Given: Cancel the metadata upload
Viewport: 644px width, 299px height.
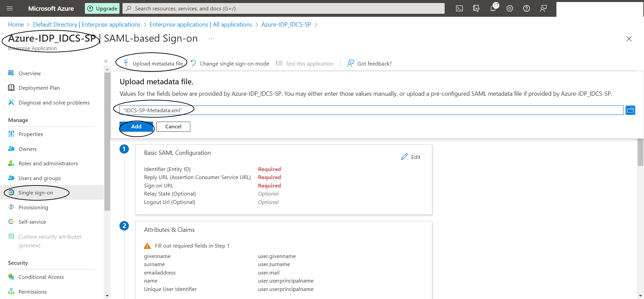Looking at the screenshot, I should point(173,127).
